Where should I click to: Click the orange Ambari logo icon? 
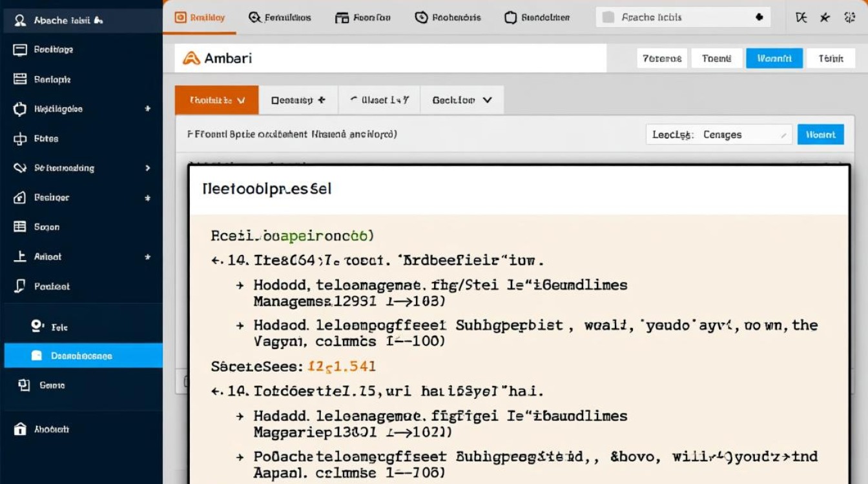(191, 58)
